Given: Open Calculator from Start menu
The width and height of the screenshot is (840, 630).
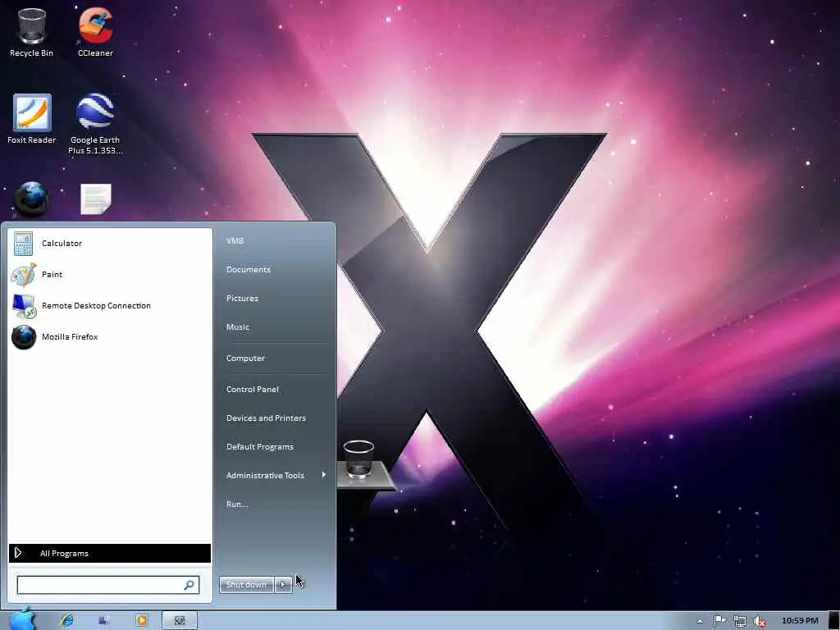Looking at the screenshot, I should (110, 243).
